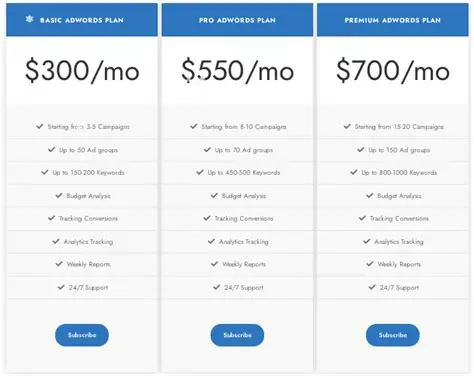This screenshot has height=376, width=474.
Task: Click checkmark beside Pro plan Tracking Conversions
Action: [207, 218]
